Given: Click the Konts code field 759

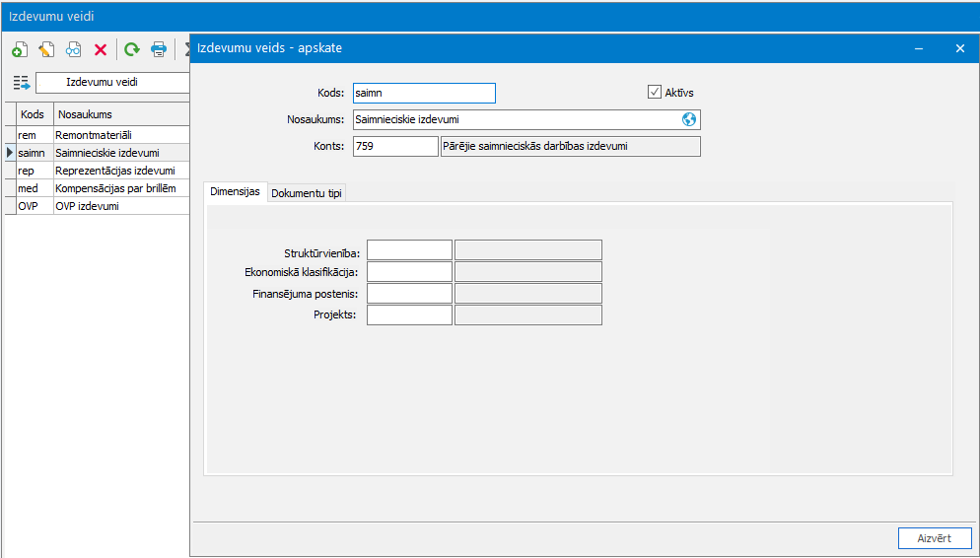Looking at the screenshot, I should click(x=395, y=146).
